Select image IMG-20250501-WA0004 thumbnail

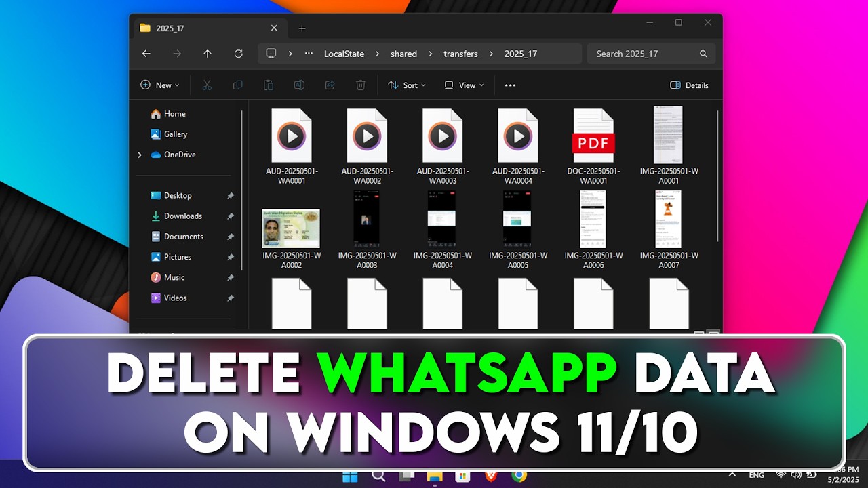(442, 219)
